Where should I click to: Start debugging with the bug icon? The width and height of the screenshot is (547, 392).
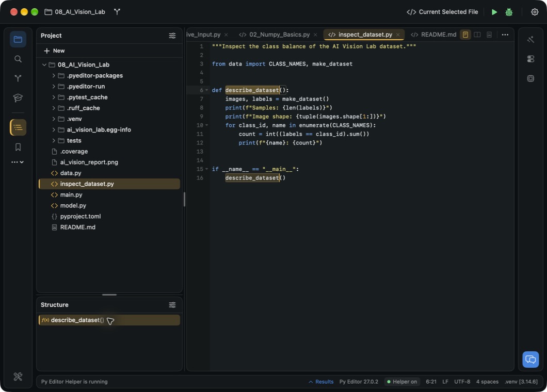[509, 12]
